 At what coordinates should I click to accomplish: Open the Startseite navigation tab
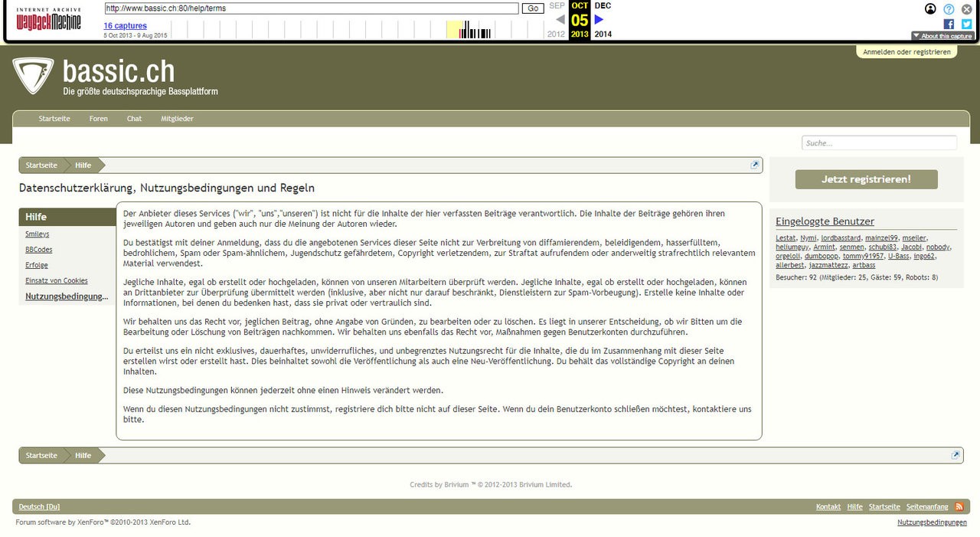pos(54,119)
